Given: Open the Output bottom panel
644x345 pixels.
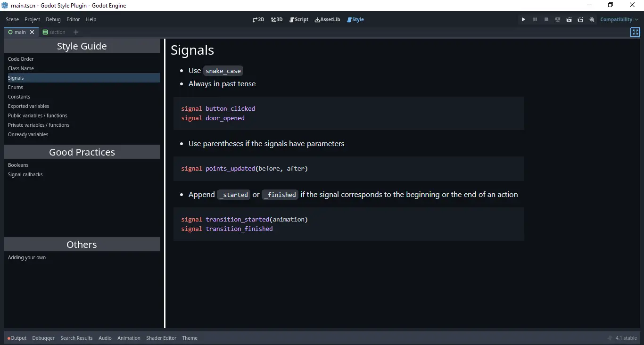Looking at the screenshot, I should click(17, 338).
